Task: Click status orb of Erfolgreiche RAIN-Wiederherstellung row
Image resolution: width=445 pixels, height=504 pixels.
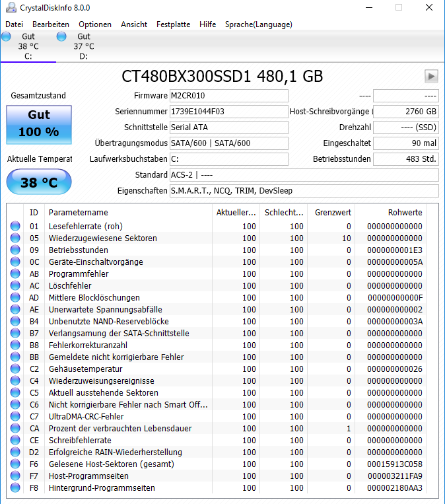Action: point(15,452)
